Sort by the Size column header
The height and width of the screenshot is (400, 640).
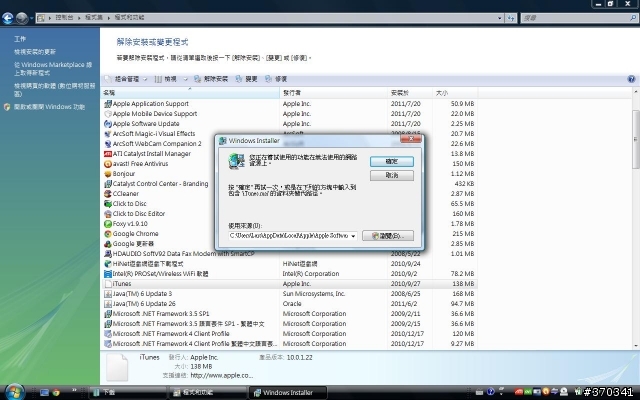point(455,93)
